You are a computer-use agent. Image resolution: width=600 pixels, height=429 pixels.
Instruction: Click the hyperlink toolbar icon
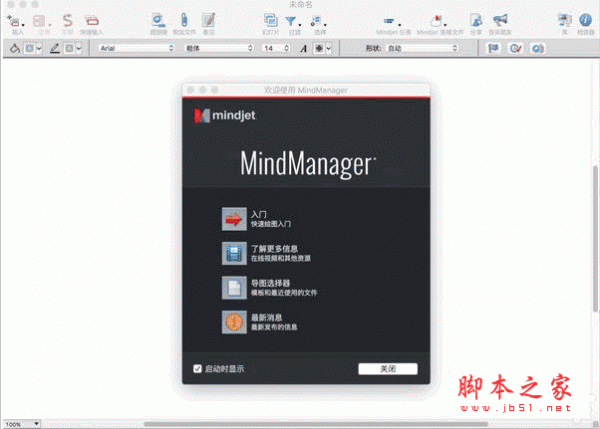158,20
